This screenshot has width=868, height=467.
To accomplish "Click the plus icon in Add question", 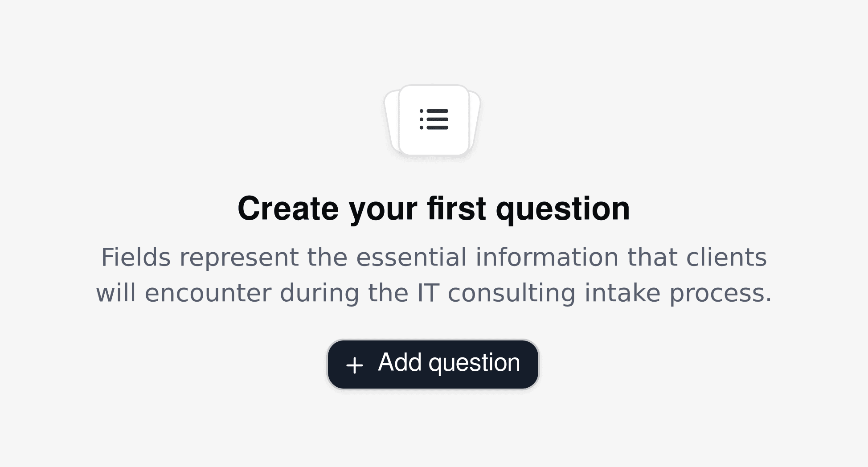I will pyautogui.click(x=354, y=364).
